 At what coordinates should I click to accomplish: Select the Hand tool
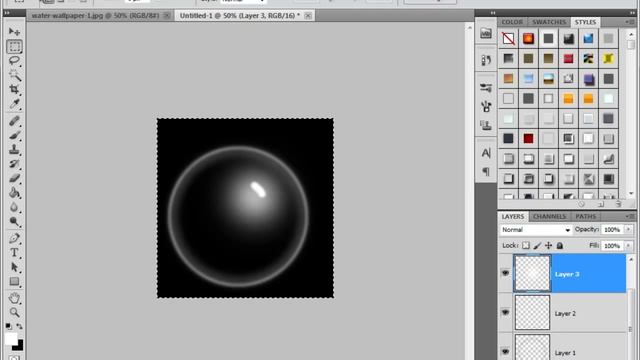(x=14, y=298)
